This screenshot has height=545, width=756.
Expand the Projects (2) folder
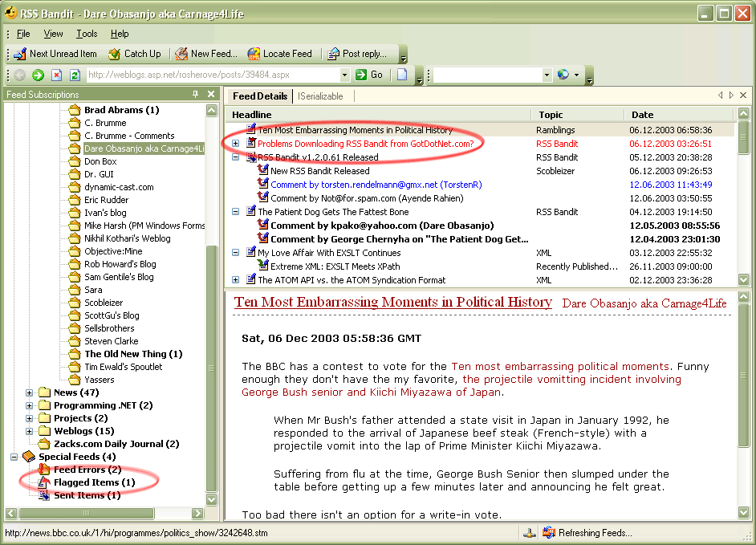(x=29, y=419)
